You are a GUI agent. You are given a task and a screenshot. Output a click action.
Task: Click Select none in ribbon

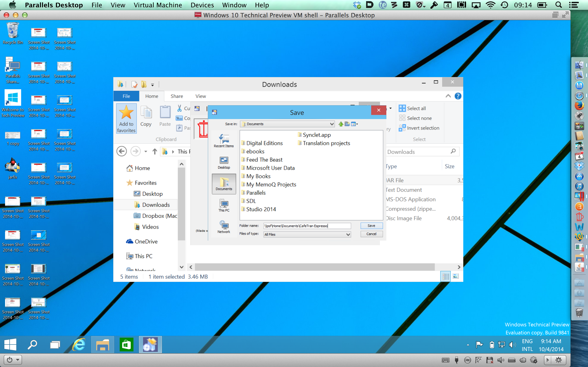416,118
